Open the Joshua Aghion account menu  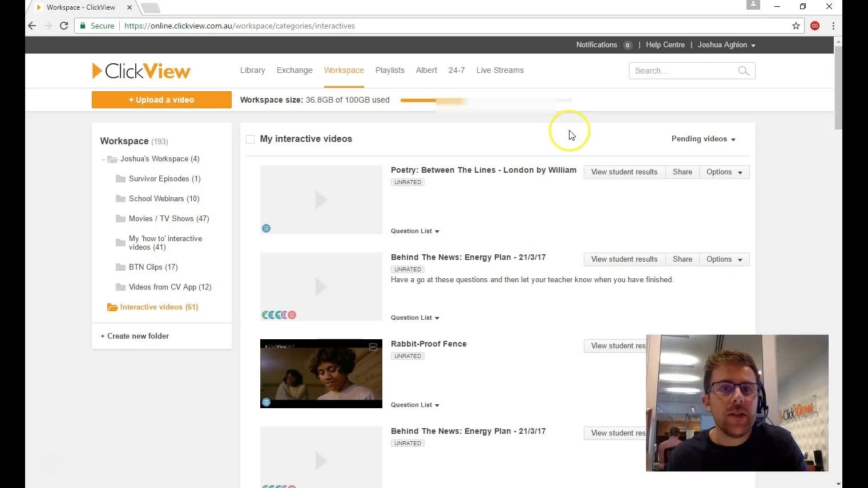pyautogui.click(x=726, y=45)
